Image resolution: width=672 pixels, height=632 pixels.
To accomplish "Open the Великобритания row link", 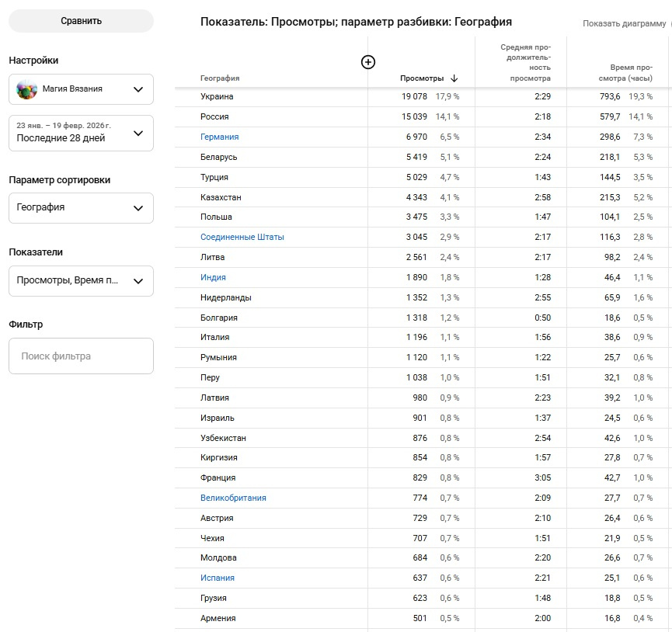I will pos(233,498).
